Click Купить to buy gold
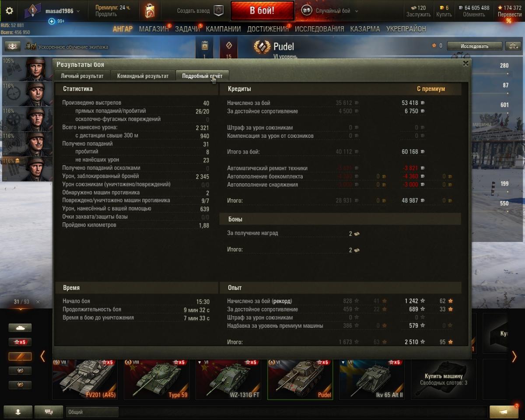 [444, 11]
